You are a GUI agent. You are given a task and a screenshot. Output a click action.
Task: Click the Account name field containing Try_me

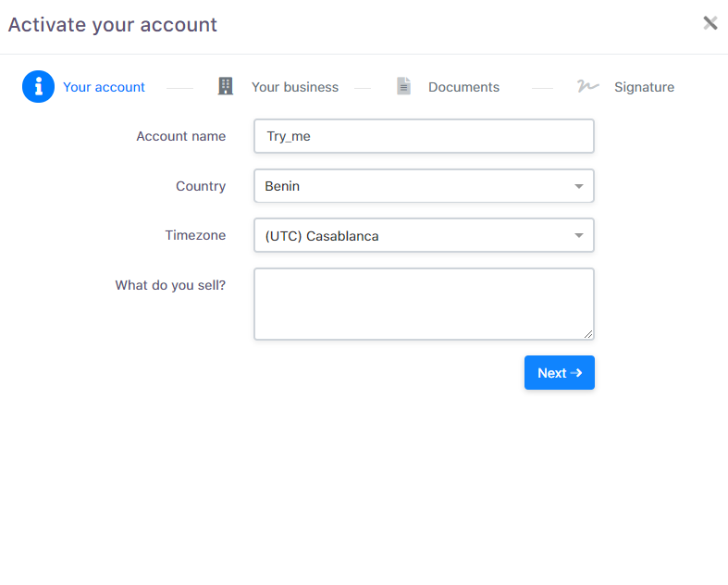[x=424, y=136]
